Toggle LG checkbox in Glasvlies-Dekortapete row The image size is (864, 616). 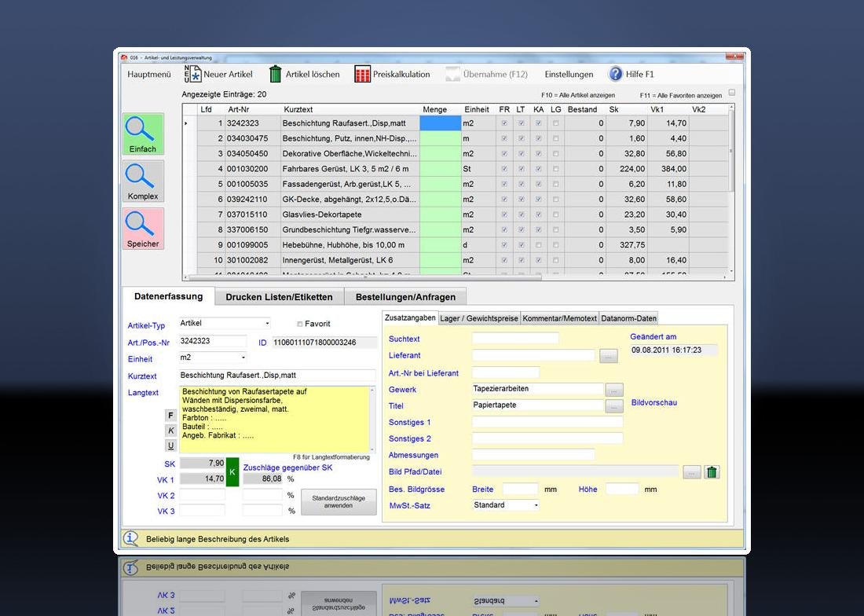(556, 214)
